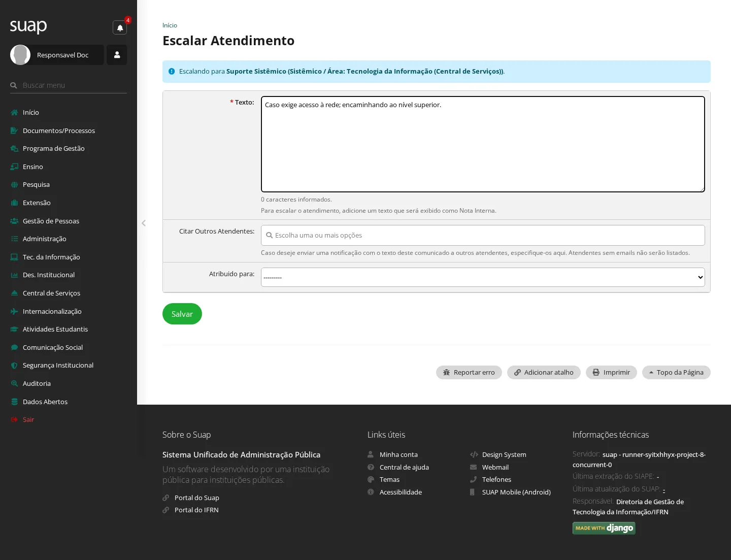The height and width of the screenshot is (560, 731).
Task: Open the Portal do IFRN link
Action: click(x=196, y=510)
